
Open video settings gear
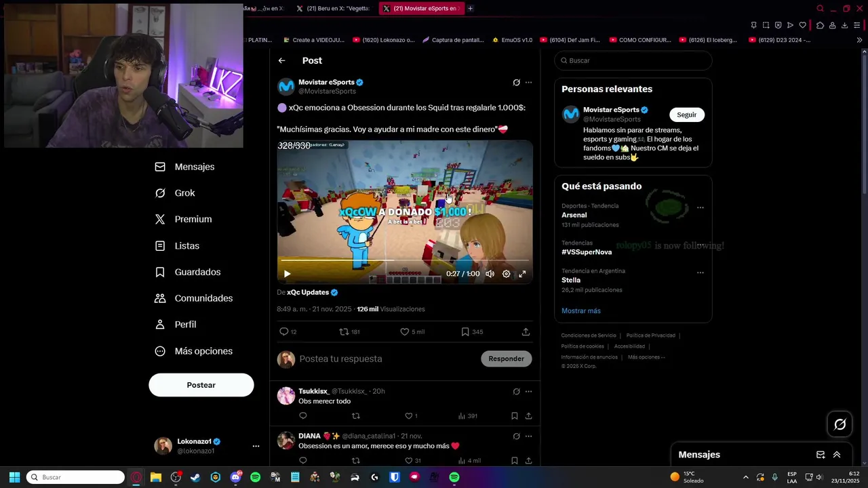coord(506,274)
